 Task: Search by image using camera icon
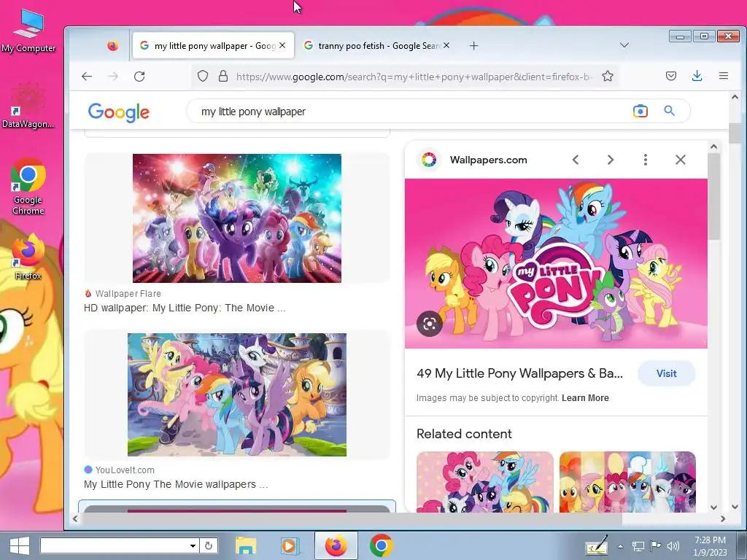(640, 111)
